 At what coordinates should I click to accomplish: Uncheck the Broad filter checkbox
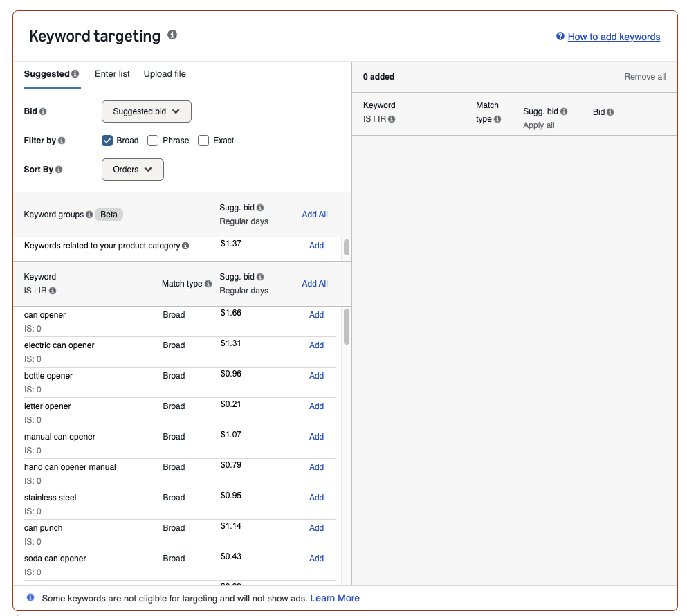[107, 141]
